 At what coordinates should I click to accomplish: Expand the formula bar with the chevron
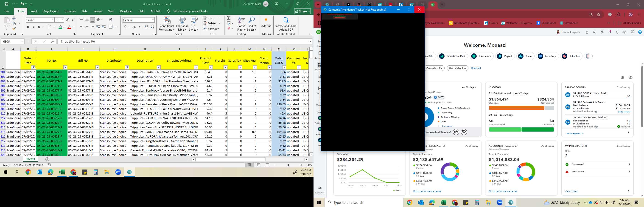tap(310, 41)
